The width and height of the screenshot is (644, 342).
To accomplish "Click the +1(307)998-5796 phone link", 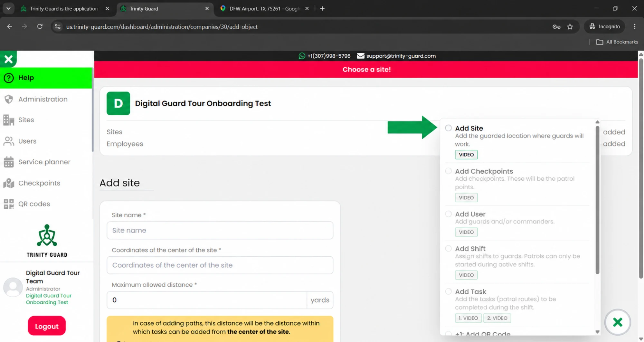I will [x=329, y=56].
